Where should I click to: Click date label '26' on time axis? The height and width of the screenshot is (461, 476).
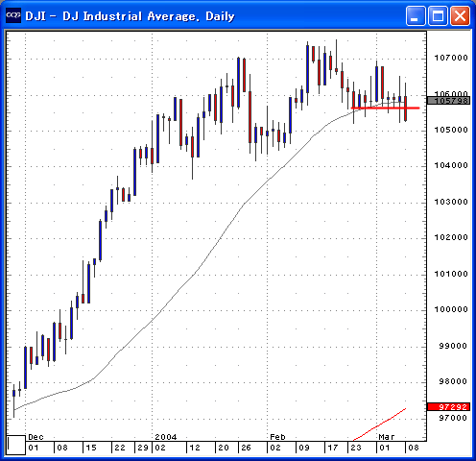[x=246, y=448]
